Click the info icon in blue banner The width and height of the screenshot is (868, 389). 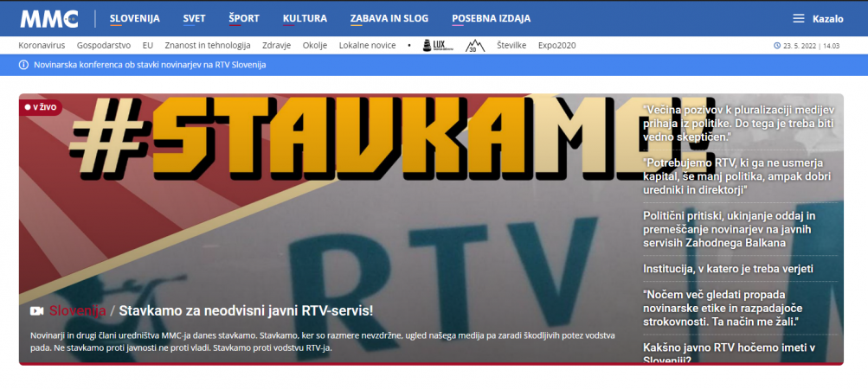[24, 65]
